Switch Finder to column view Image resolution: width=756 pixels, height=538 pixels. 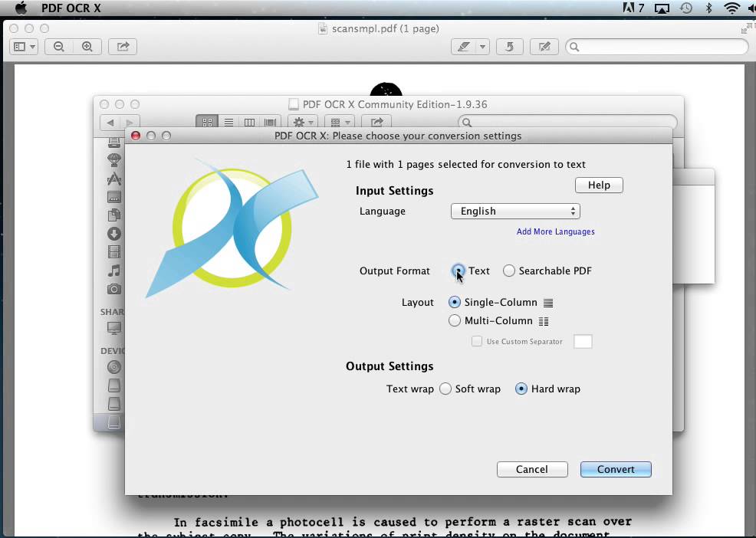pos(249,123)
